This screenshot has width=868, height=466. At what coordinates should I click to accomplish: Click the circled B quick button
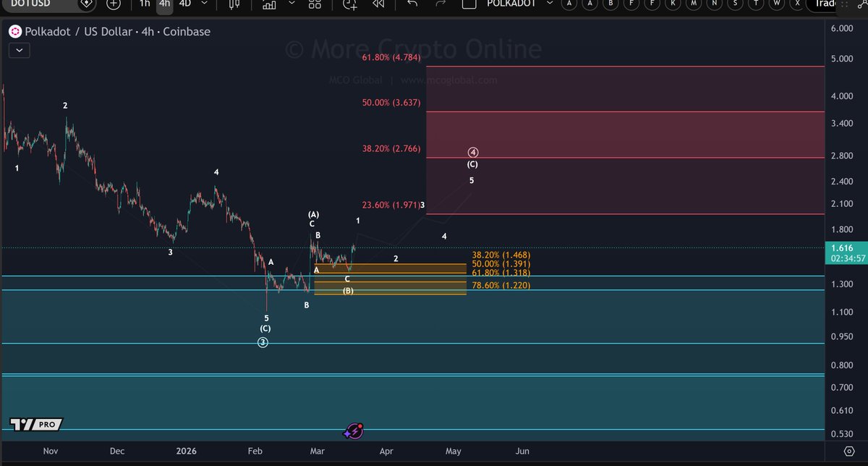pyautogui.click(x=611, y=4)
